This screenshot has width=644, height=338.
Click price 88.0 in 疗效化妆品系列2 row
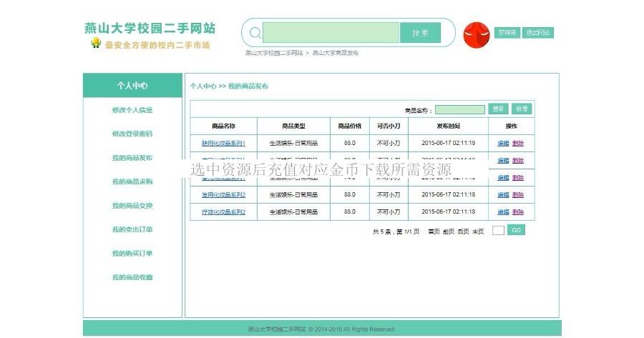pyautogui.click(x=349, y=212)
